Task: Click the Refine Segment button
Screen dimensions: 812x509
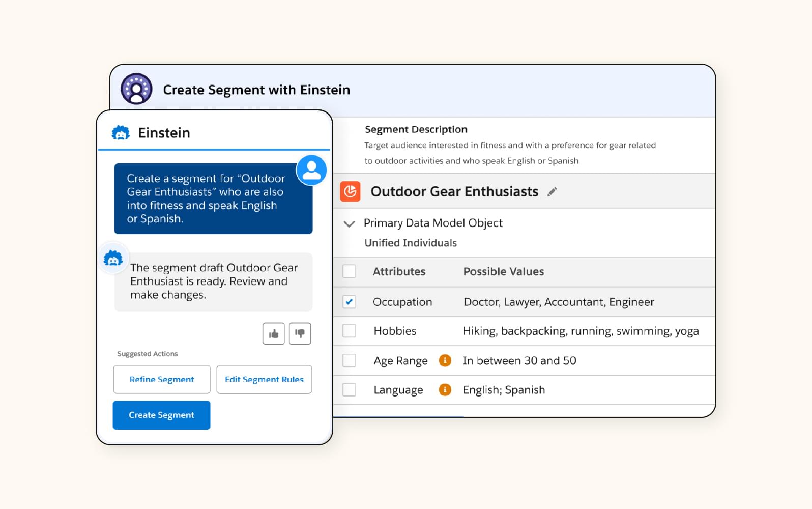Action: (162, 379)
